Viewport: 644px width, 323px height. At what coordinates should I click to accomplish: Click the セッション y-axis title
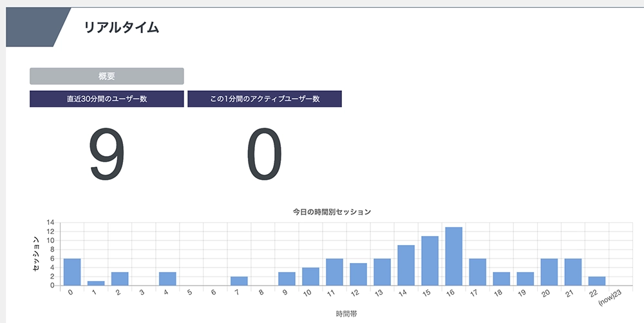[x=35, y=253]
